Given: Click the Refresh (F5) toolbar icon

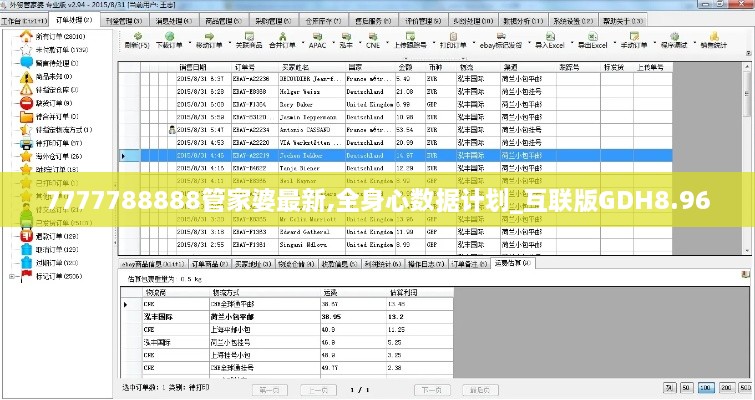Looking at the screenshot, I should pos(138,36).
